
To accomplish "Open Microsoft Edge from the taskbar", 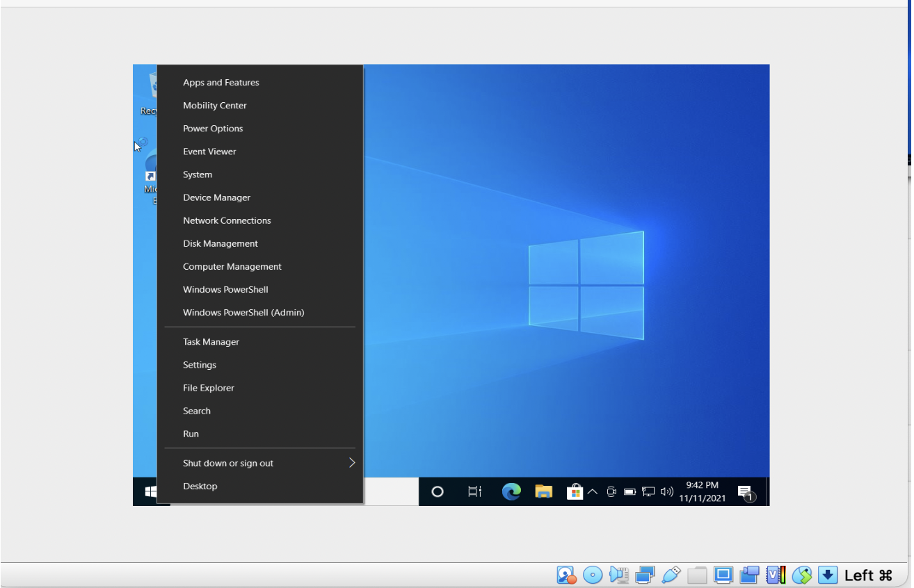I will 511,491.
